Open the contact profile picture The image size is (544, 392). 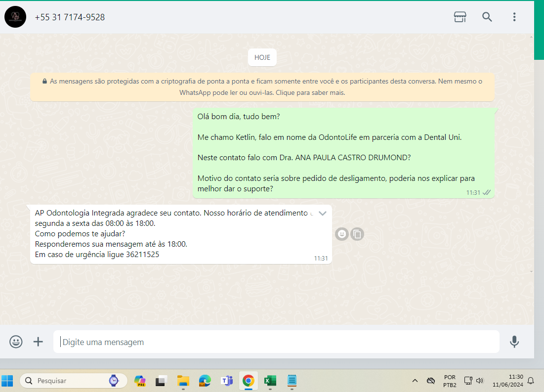click(x=15, y=17)
